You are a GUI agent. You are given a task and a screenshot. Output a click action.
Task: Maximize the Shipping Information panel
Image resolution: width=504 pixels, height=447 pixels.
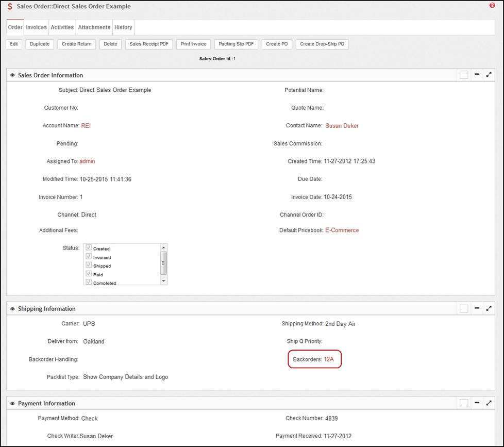click(489, 308)
